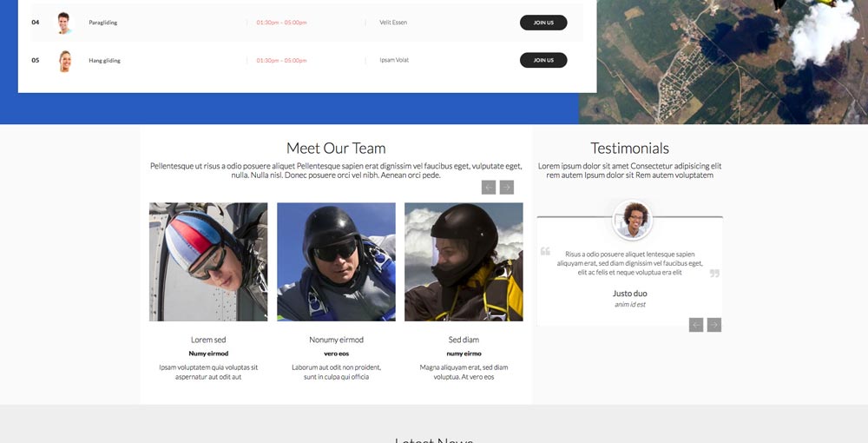Image resolution: width=868 pixels, height=443 pixels.
Task: Click the Meet Our Team heading
Action: pyautogui.click(x=336, y=149)
